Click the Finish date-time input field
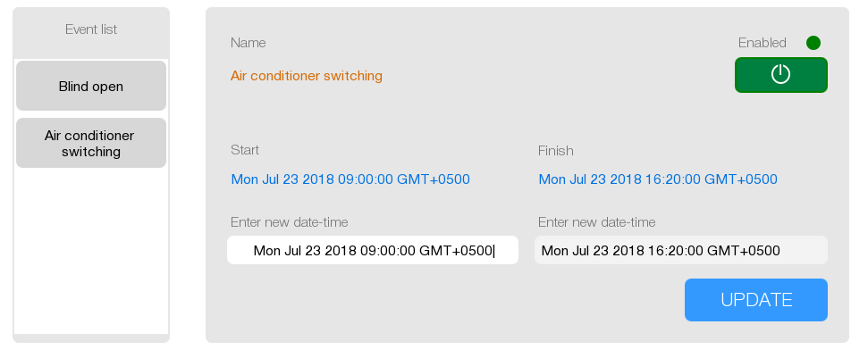The width and height of the screenshot is (868, 358). point(680,251)
